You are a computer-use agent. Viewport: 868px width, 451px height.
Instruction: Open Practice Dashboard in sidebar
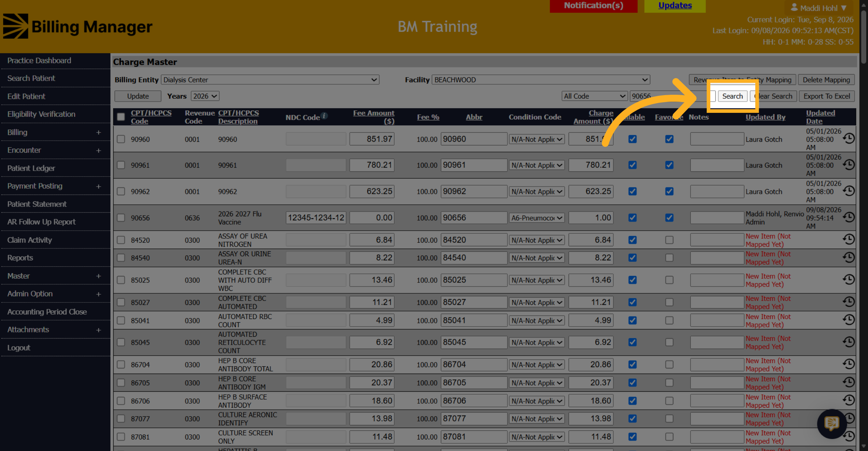click(x=39, y=60)
